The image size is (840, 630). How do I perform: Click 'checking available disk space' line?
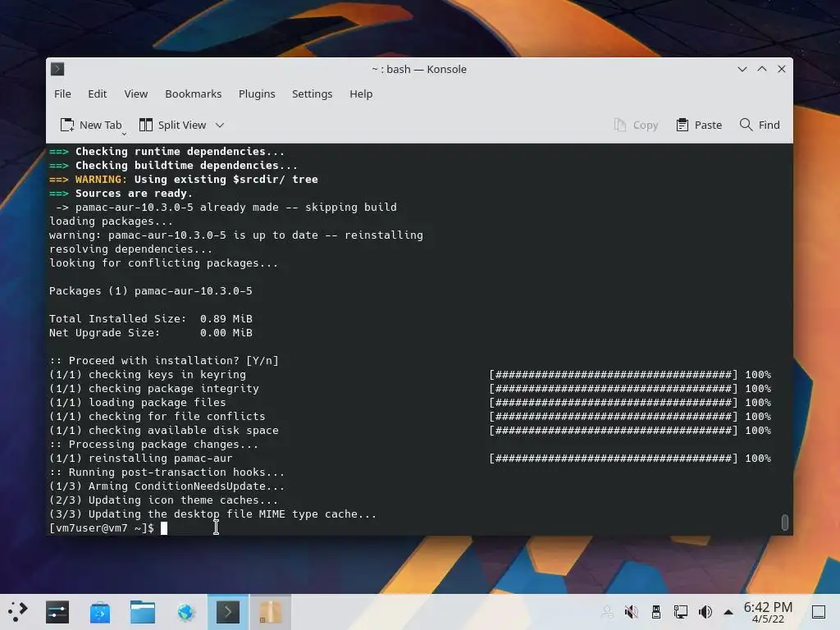[164, 430]
